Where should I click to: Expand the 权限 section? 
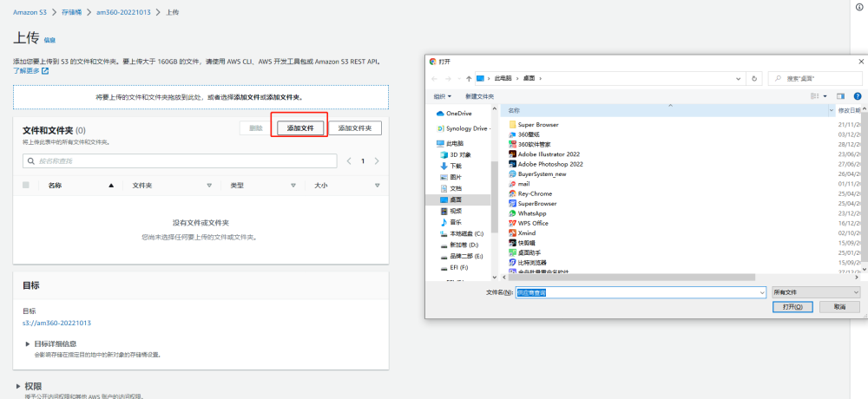point(17,386)
